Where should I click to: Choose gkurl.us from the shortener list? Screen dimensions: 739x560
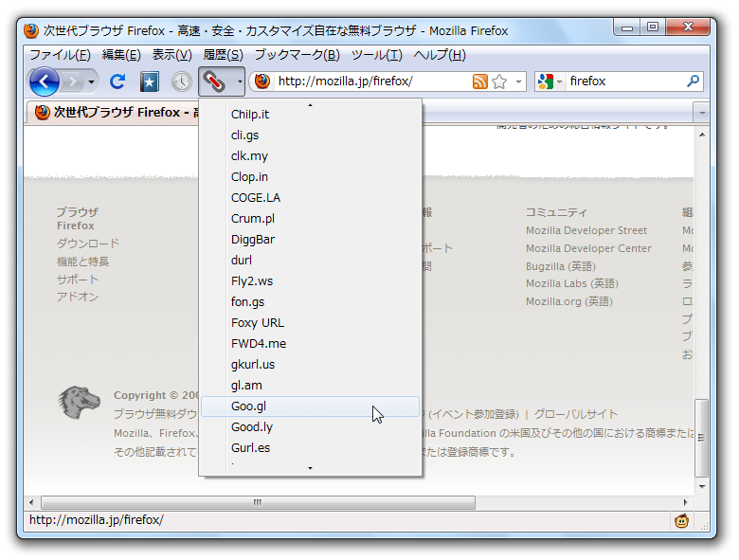coord(310,365)
